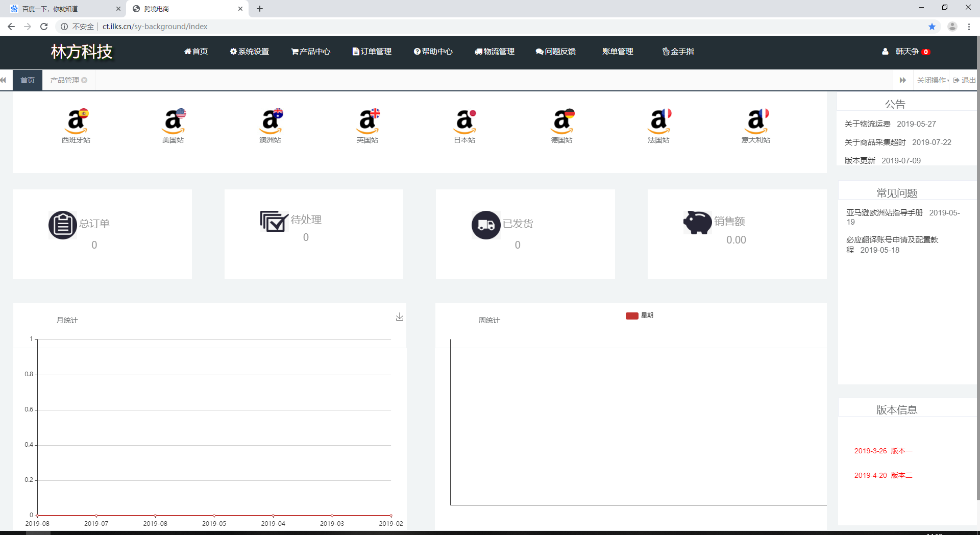Click the 林方科技 logo

point(82,52)
